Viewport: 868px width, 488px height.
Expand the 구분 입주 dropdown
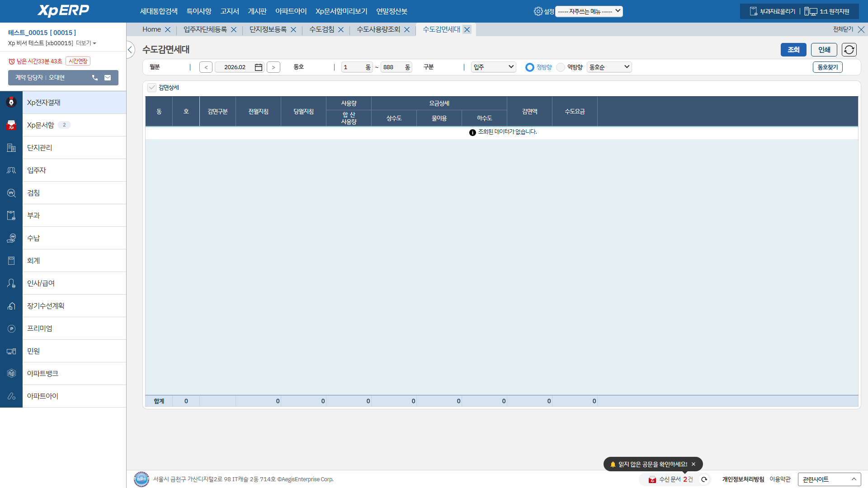(493, 67)
